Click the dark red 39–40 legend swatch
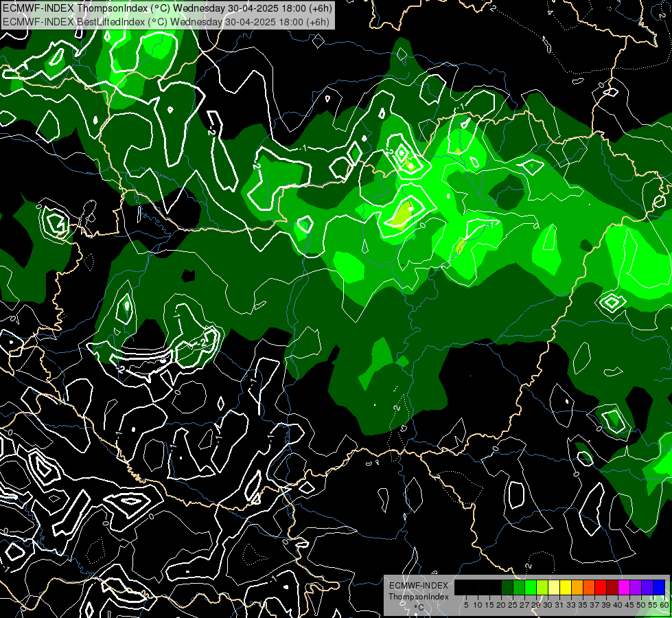The width and height of the screenshot is (672, 618). coord(612,588)
